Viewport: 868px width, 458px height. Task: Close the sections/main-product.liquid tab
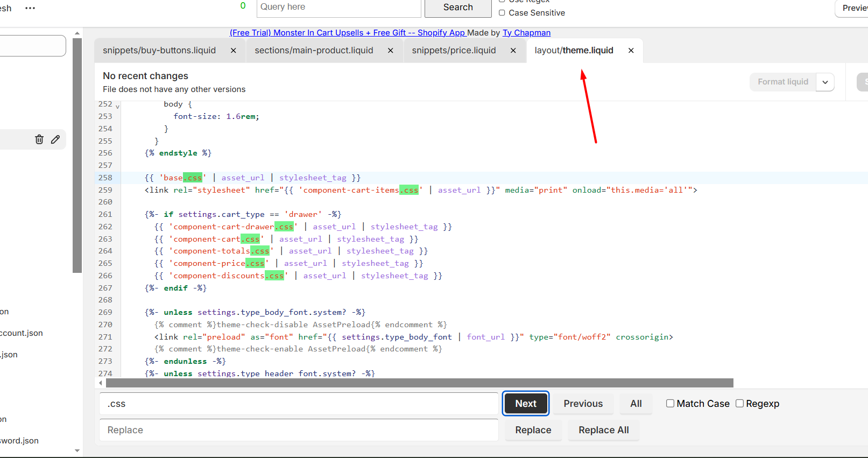pyautogui.click(x=391, y=51)
